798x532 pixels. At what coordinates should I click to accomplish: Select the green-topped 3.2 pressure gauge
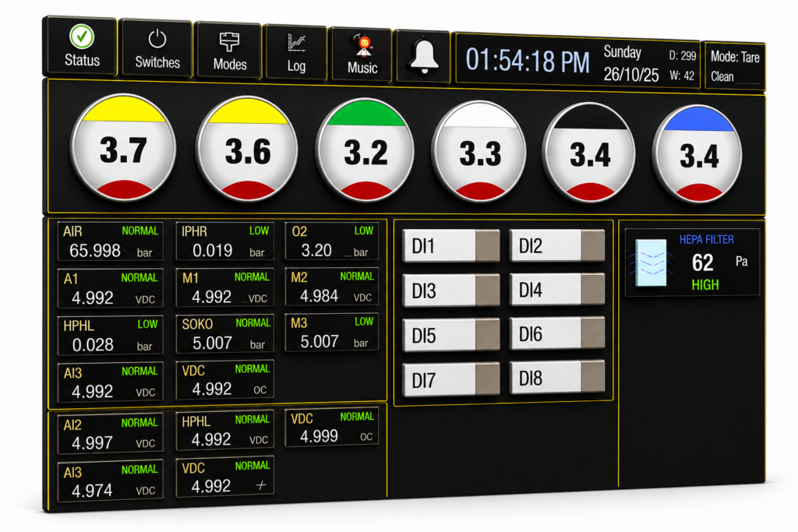(365, 150)
